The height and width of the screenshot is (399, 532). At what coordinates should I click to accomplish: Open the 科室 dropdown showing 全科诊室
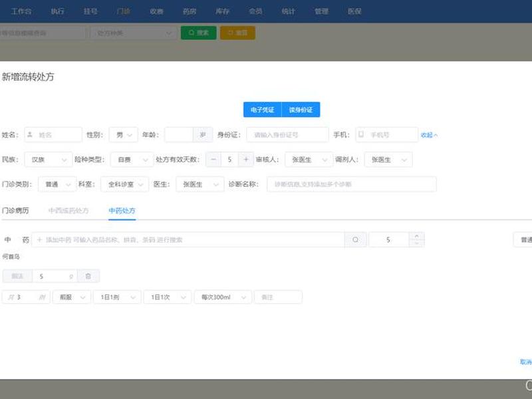(124, 184)
